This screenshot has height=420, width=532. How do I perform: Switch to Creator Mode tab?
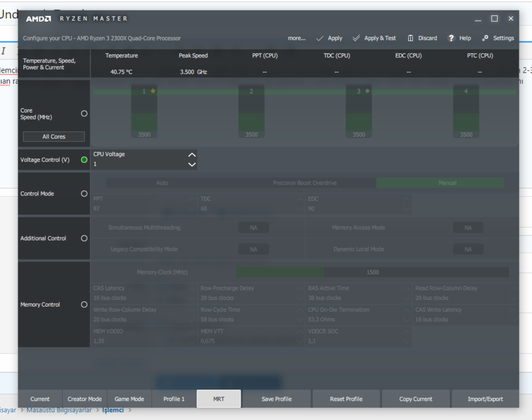tap(85, 399)
